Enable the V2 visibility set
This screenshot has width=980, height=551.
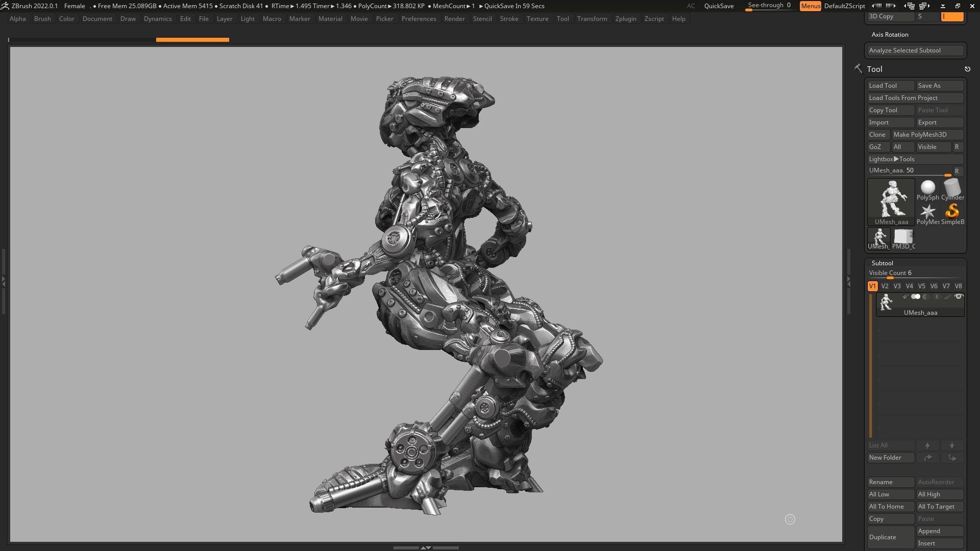(885, 286)
